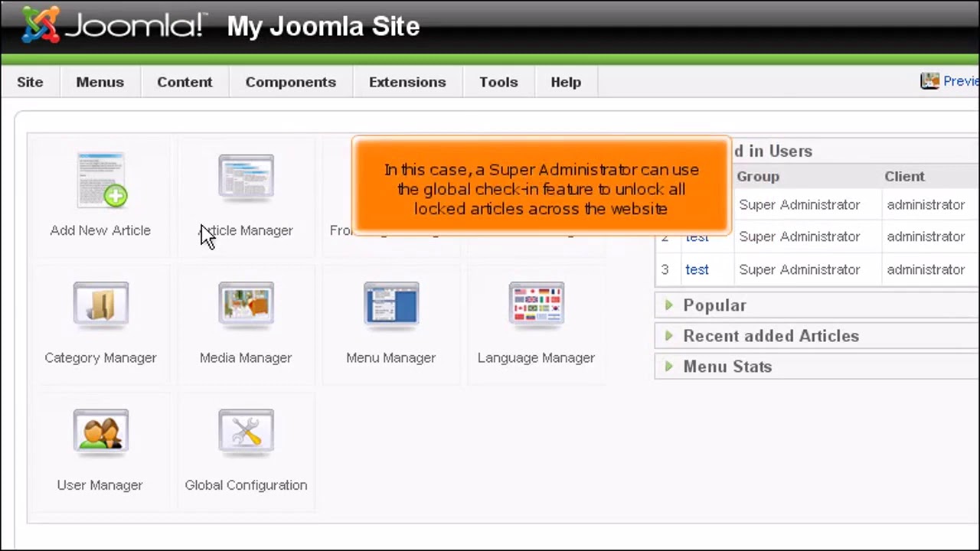Click the Category Manager label

(x=100, y=357)
